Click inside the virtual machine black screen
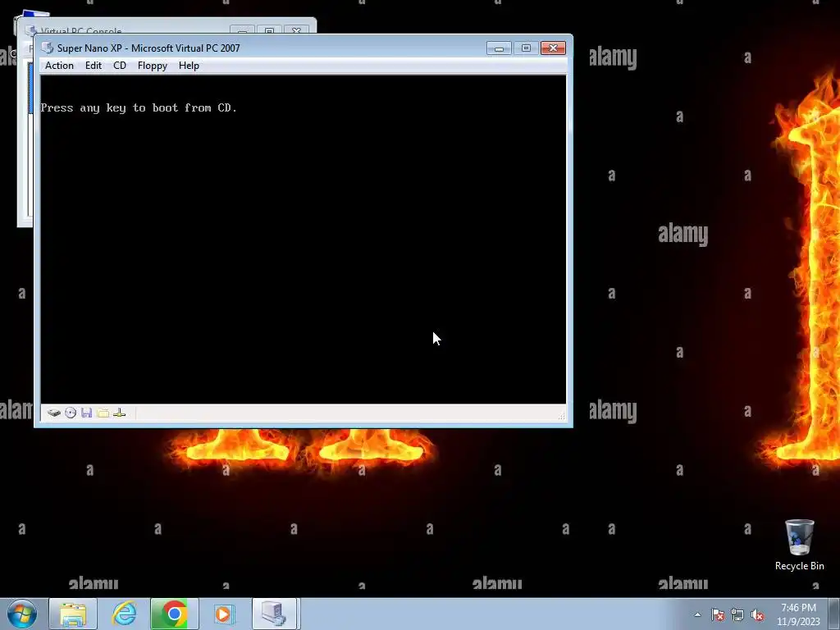Screen dimensions: 840x630 [304, 239]
